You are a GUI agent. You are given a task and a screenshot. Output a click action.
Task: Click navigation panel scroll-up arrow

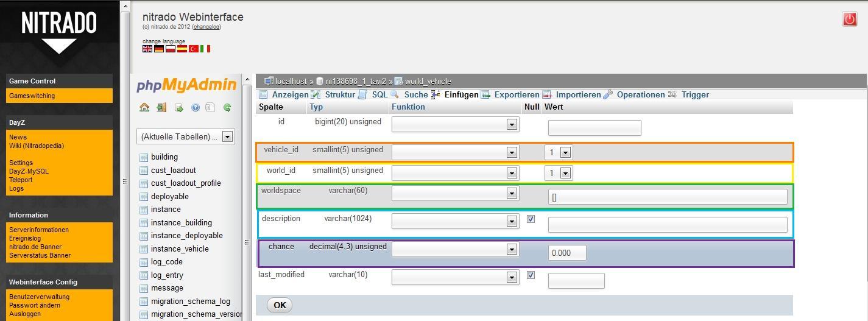[247, 80]
